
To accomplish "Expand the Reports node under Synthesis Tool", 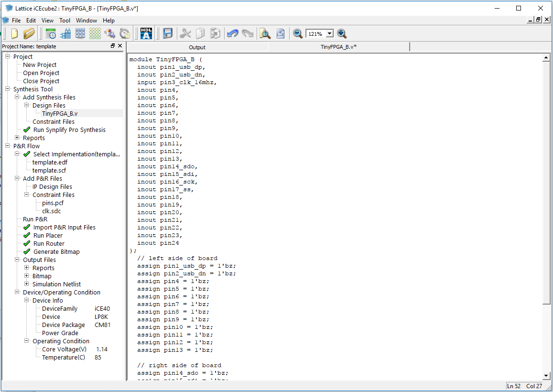I will (x=17, y=138).
